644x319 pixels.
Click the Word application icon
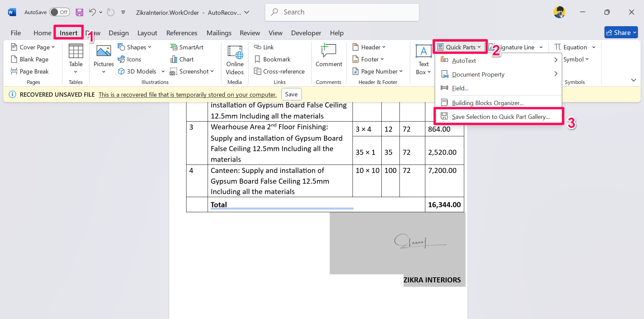pyautogui.click(x=12, y=12)
